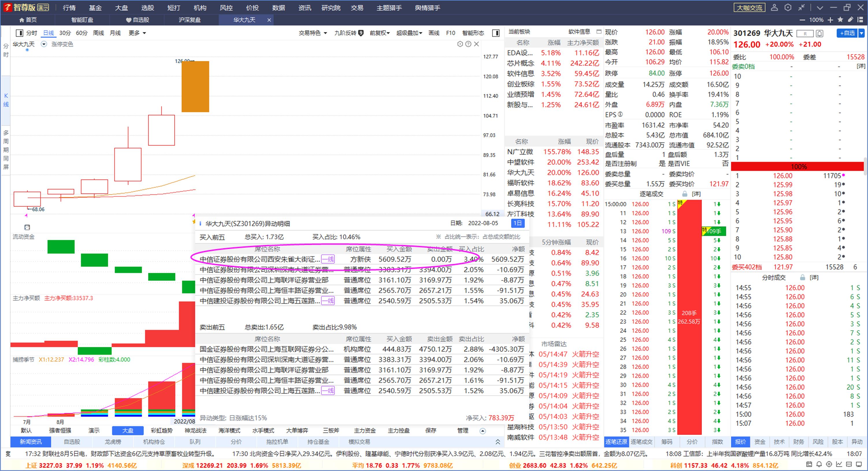Close the 华大九天 tab

click(269, 20)
